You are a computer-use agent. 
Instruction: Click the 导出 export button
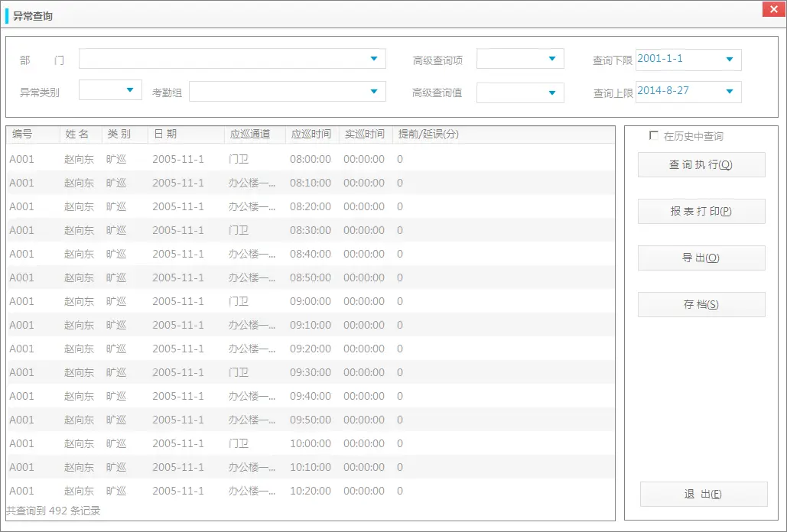point(701,258)
